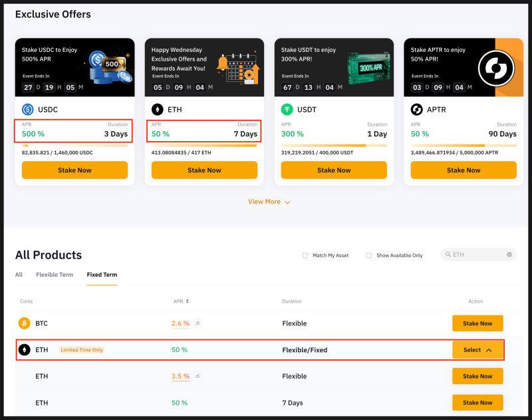The width and height of the screenshot is (532, 420).
Task: Click the 2.6 % APR value for BTC
Action: [x=180, y=323]
